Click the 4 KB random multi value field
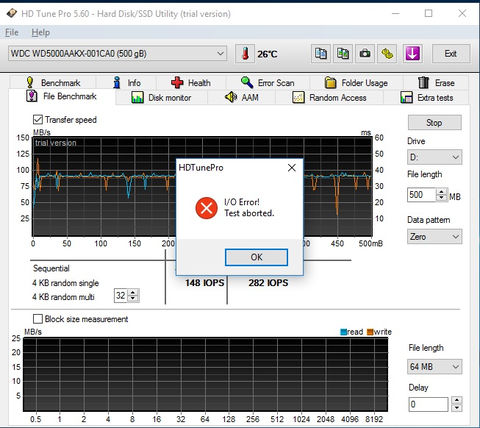Image resolution: width=480 pixels, height=428 pixels. coord(121,296)
